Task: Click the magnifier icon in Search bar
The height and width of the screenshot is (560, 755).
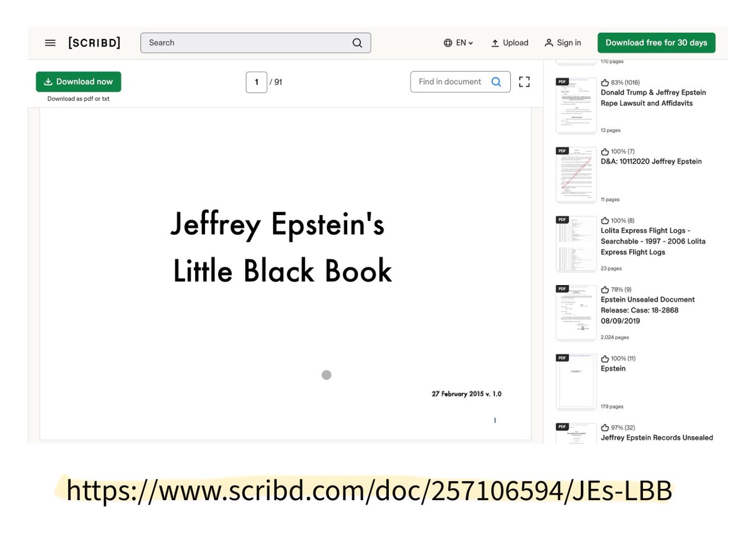Action: 357,43
